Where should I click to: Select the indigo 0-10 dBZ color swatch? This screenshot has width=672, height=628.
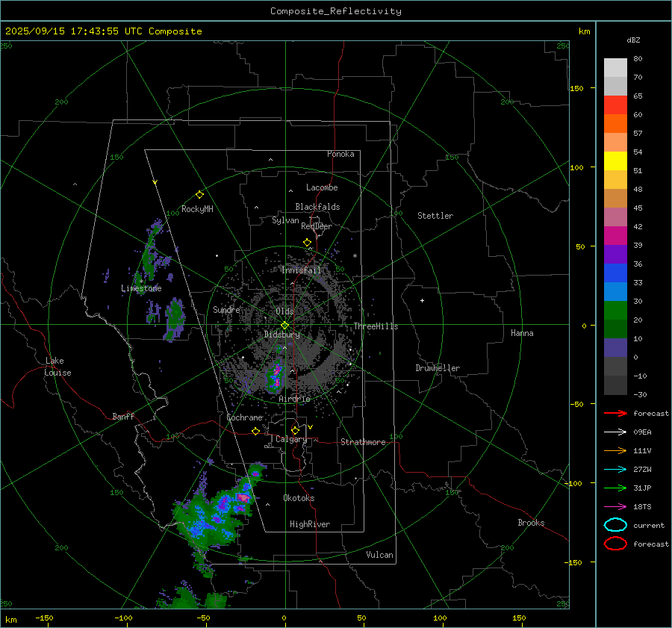(615, 348)
